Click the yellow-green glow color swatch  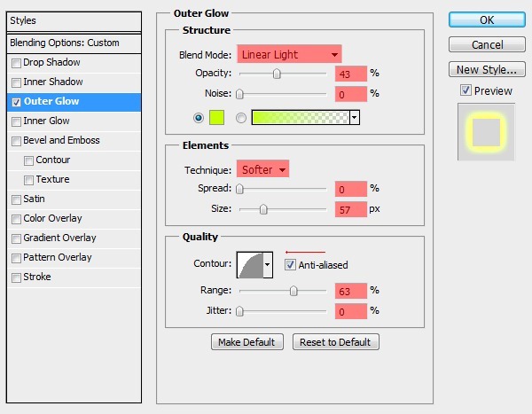click(x=216, y=117)
